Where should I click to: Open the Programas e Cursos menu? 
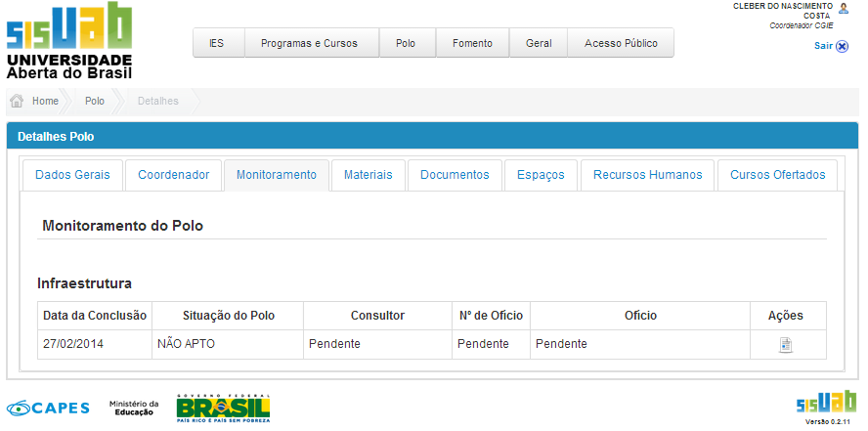[309, 43]
